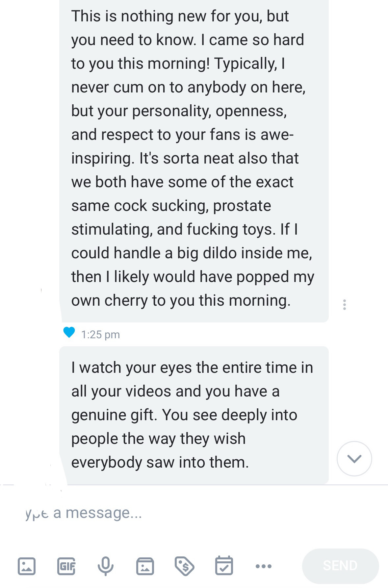Click the text "people the way they wish"
The image size is (388, 588).
[158, 439]
